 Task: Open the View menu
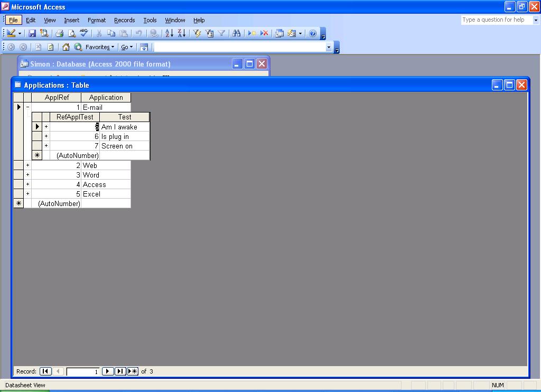[x=50, y=20]
